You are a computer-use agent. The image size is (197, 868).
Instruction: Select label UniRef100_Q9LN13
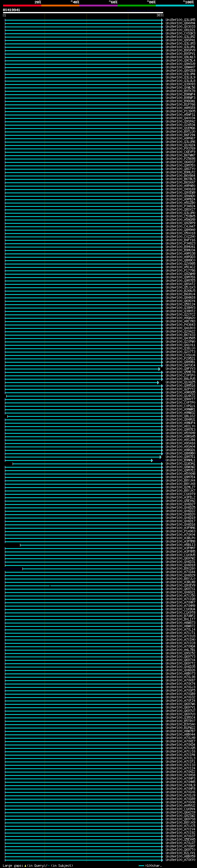click(180, 57)
